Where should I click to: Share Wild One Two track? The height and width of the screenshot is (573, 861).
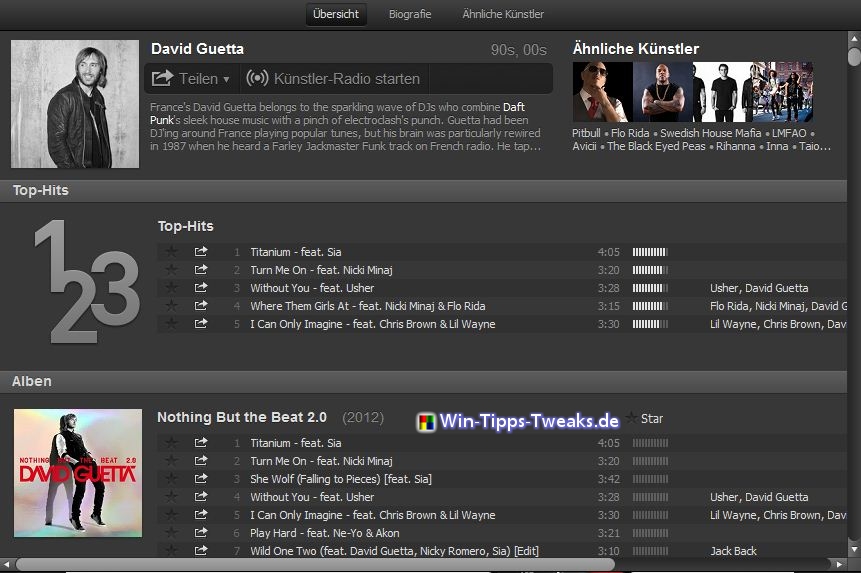click(201, 550)
